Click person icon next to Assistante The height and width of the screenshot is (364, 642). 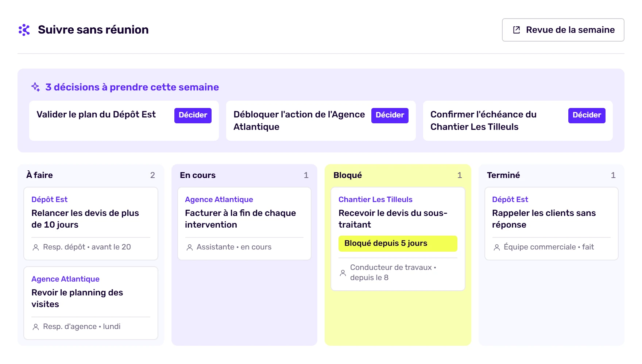click(x=190, y=247)
